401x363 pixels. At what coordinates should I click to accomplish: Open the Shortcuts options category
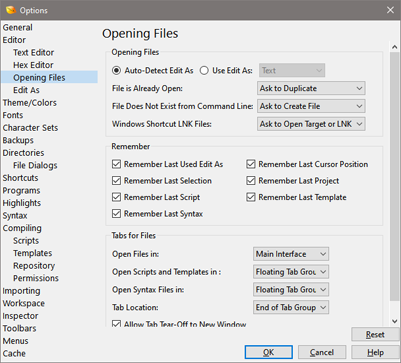click(x=20, y=178)
